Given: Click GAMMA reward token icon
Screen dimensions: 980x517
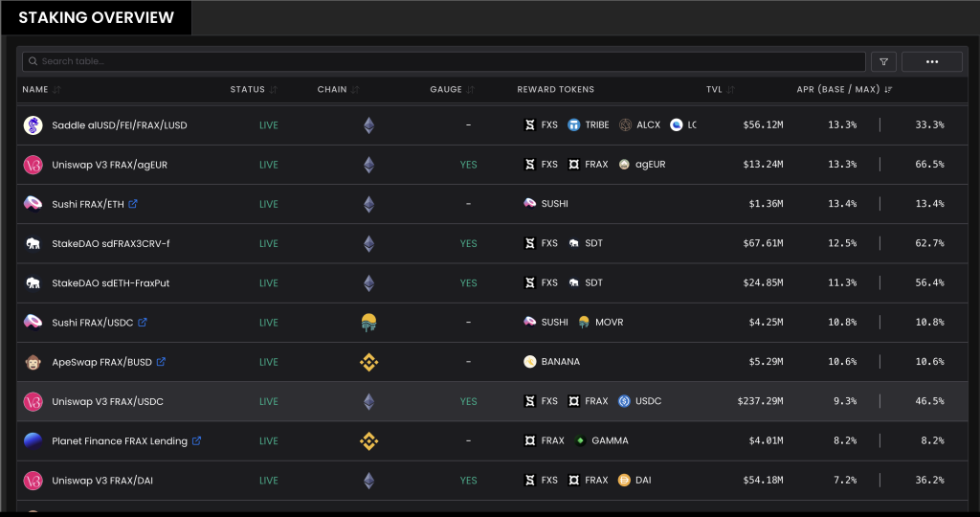Looking at the screenshot, I should point(580,440).
